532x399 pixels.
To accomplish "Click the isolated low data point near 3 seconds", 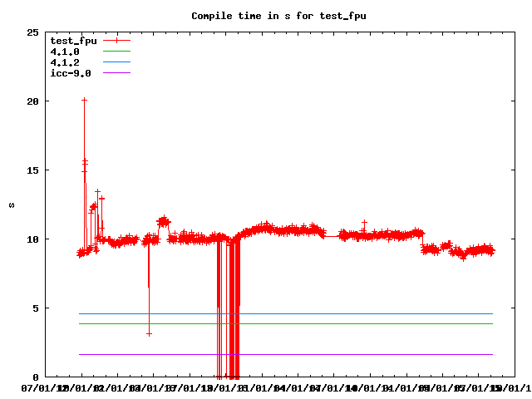I will pos(149,333).
